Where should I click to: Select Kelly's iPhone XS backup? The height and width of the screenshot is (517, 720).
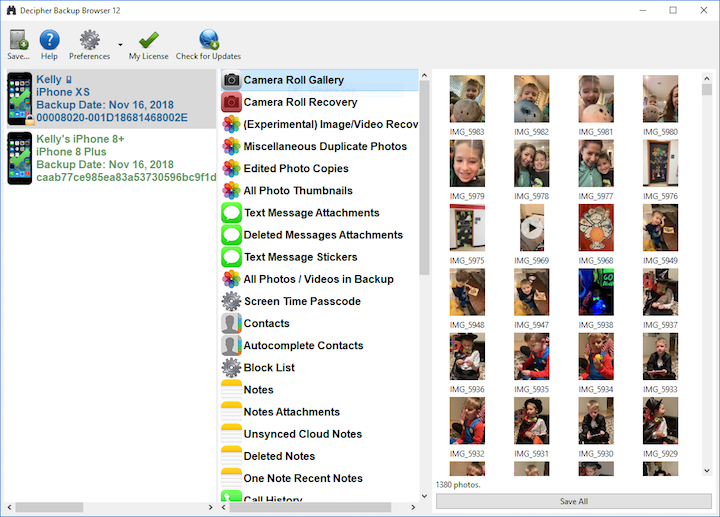(110, 99)
